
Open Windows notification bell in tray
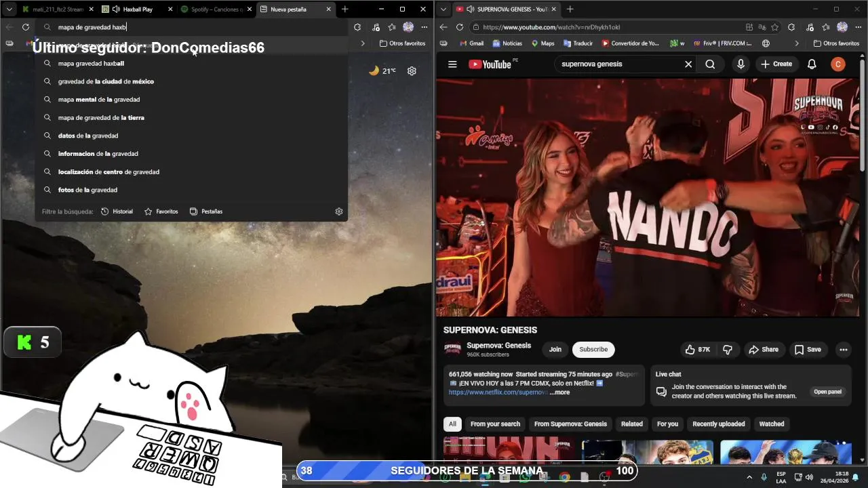click(856, 477)
